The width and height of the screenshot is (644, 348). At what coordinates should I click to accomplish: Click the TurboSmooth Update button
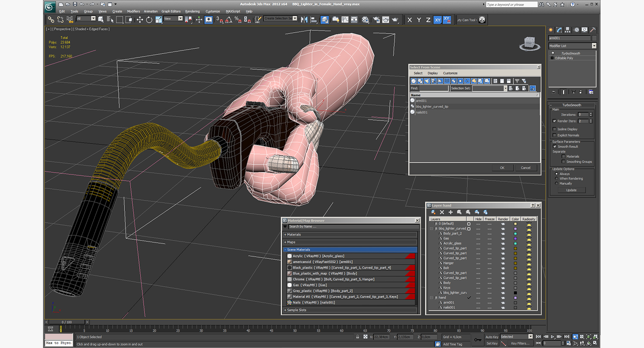click(571, 190)
